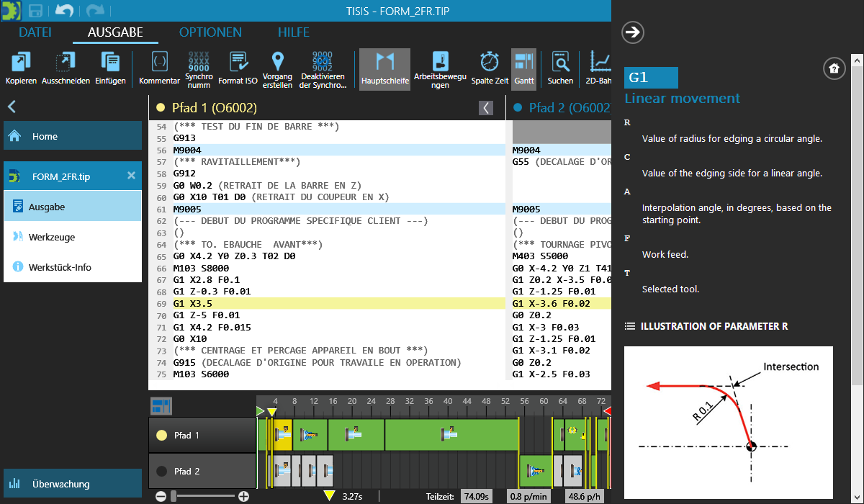The image size is (864, 504).
Task: Select Werkzeuge in the sidebar
Action: [52, 237]
